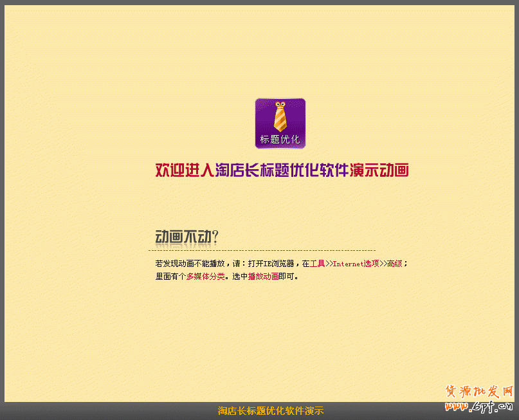Click the >> arrows before 高级

tap(383, 264)
